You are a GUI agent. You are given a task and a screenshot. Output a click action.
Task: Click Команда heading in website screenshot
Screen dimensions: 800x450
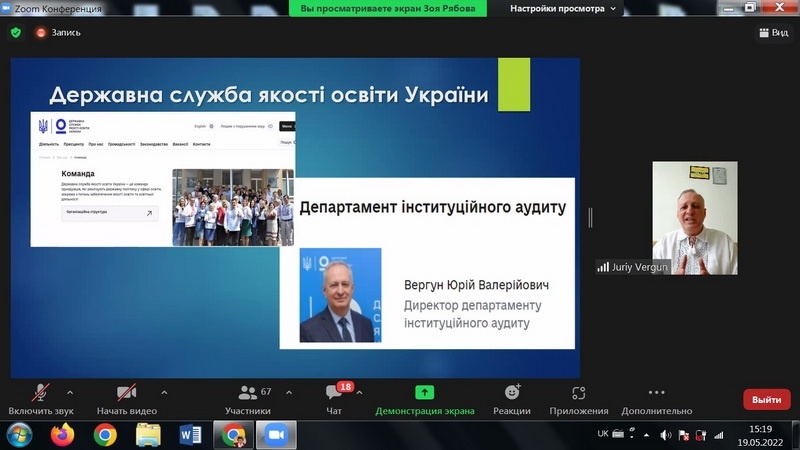pyautogui.click(x=78, y=173)
